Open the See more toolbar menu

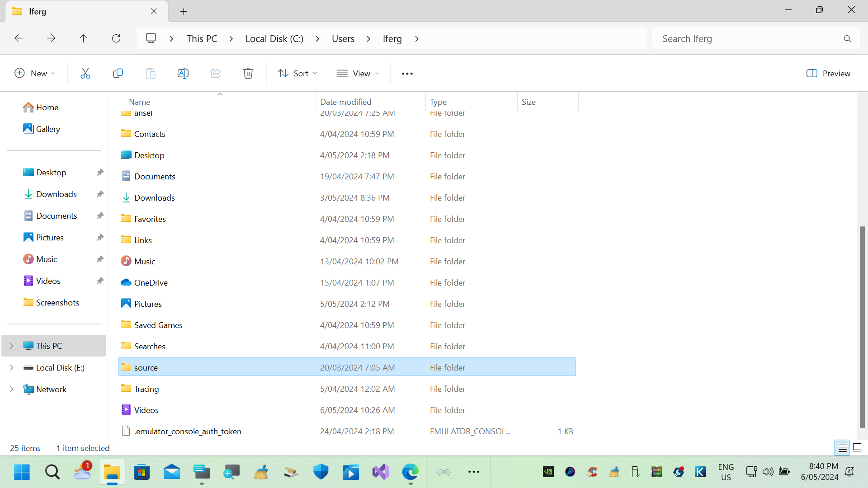407,73
